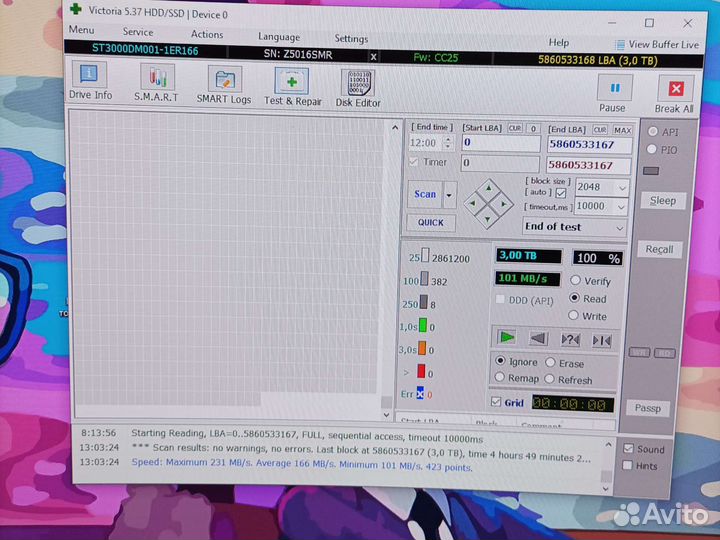
Task: Enable the Grid checkbox
Action: 497,402
